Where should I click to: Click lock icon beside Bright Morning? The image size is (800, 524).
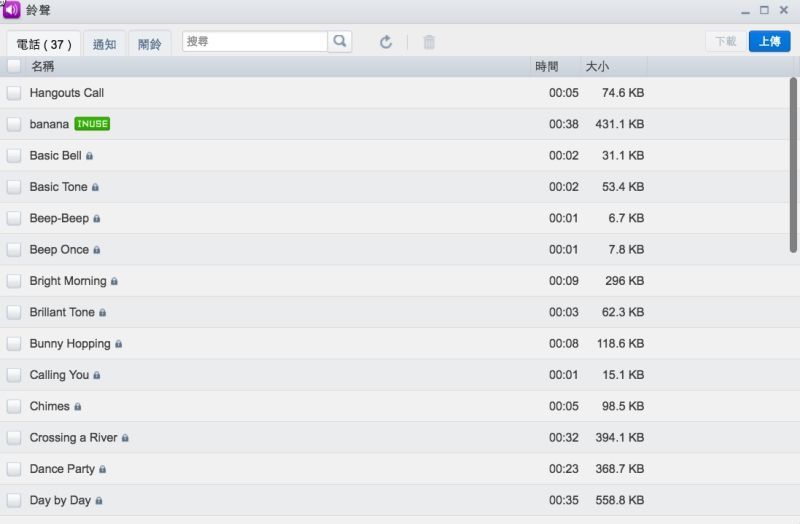click(x=114, y=282)
